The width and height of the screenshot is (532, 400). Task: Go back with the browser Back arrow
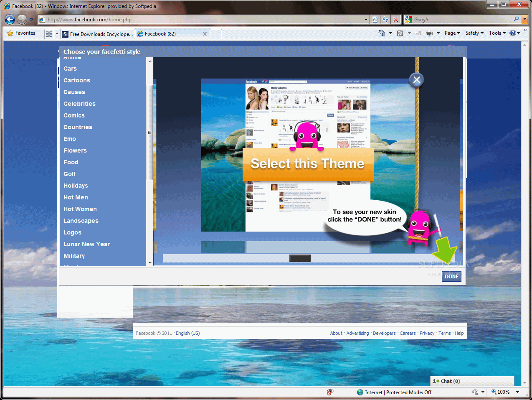pyautogui.click(x=10, y=19)
